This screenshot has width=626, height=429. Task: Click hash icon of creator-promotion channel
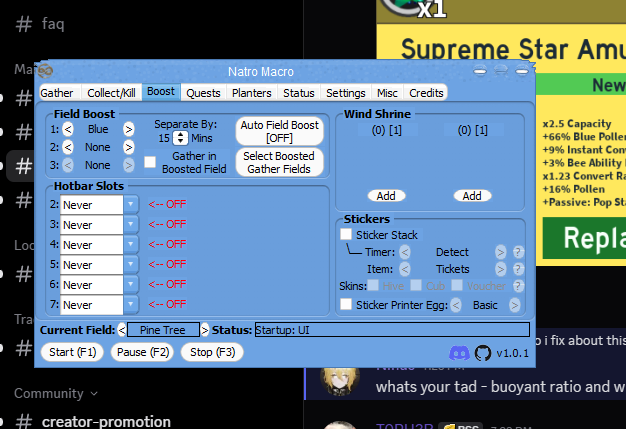point(24,422)
